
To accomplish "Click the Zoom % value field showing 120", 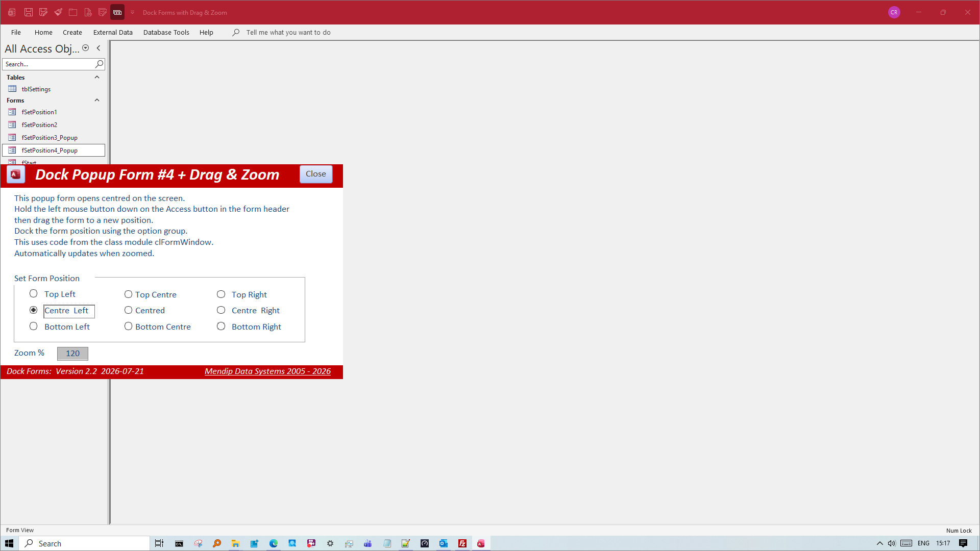I will pos(72,353).
